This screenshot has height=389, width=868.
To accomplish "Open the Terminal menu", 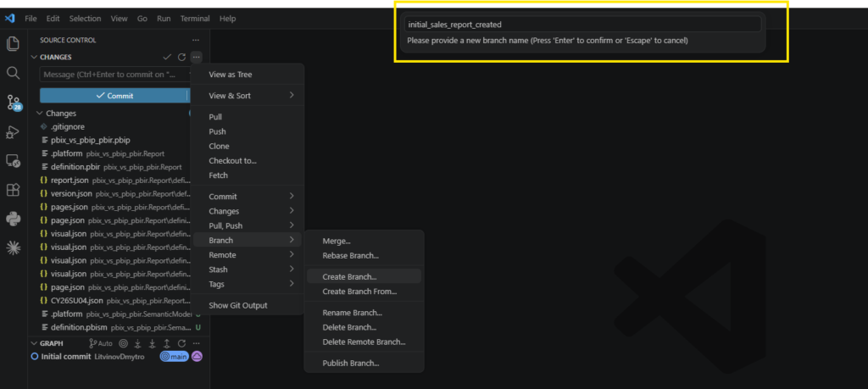I will [195, 19].
